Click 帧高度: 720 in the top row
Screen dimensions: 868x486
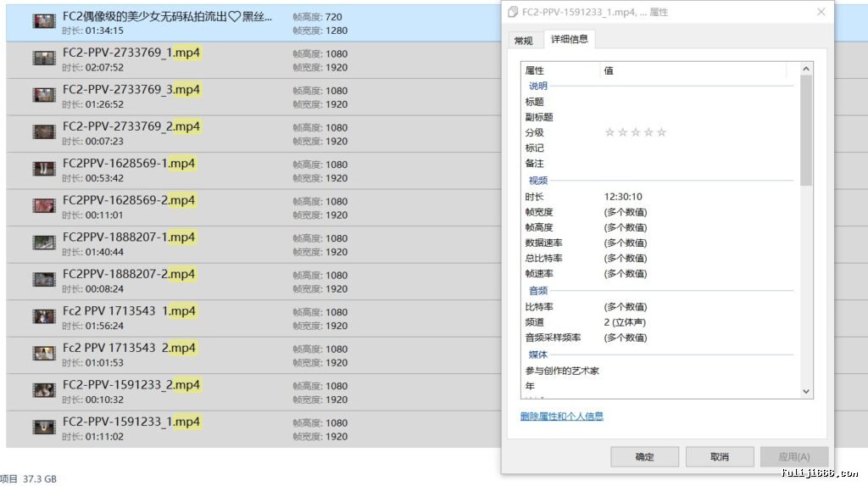coord(317,17)
